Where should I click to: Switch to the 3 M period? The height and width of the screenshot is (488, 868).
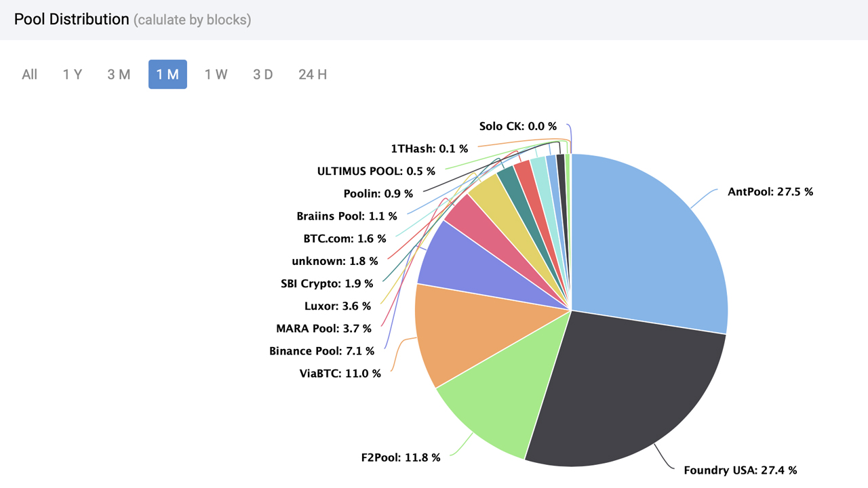point(119,75)
